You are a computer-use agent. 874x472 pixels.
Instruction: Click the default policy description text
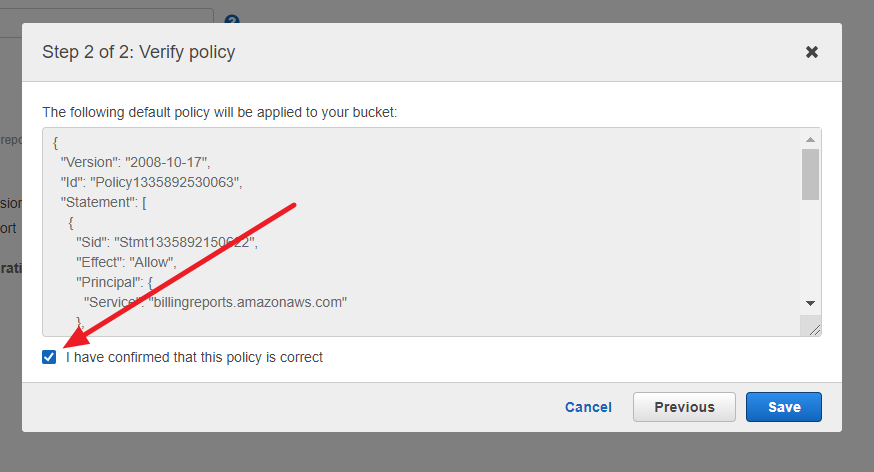click(x=219, y=112)
